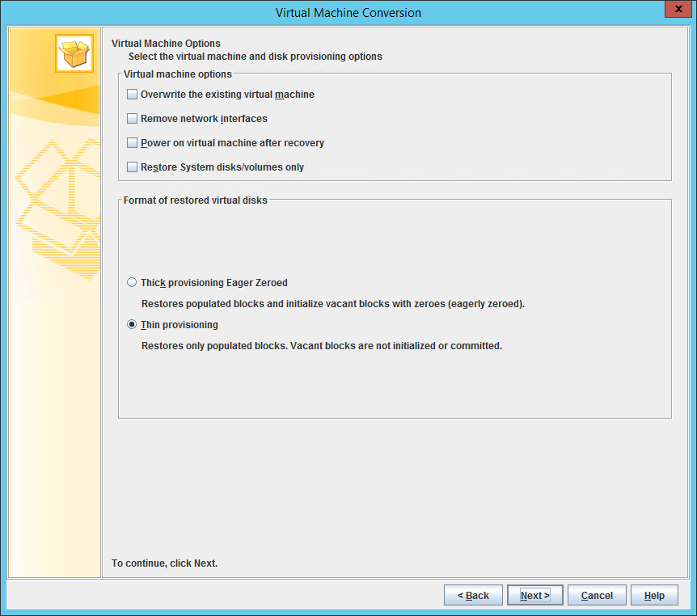Enable Power on virtual machine after recovery
The width and height of the screenshot is (697, 616).
[133, 143]
